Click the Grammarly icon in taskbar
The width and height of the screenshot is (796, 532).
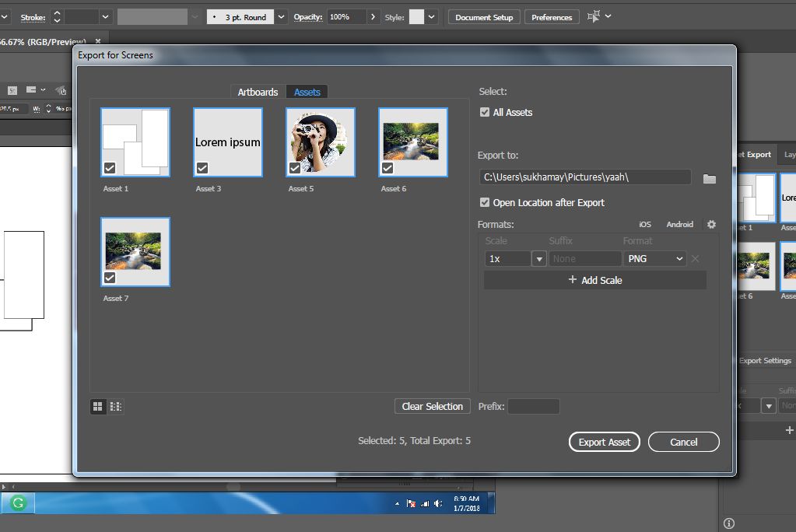[x=18, y=503]
